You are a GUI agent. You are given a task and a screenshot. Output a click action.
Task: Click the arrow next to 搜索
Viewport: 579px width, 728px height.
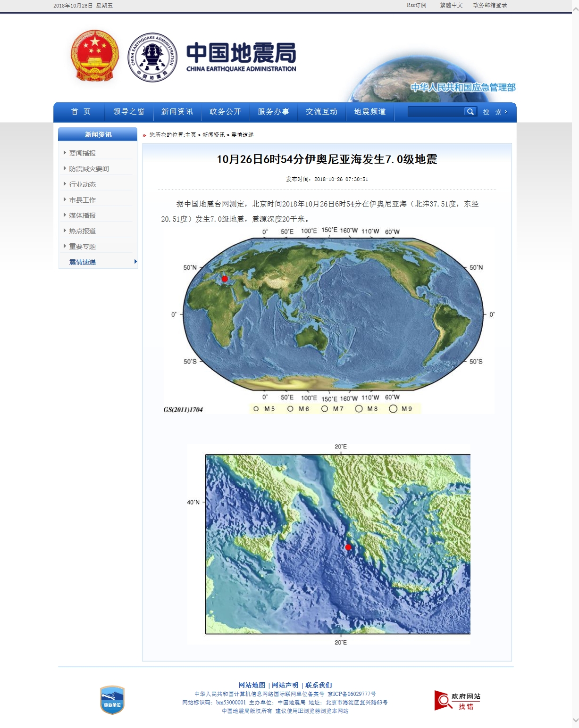(x=506, y=112)
